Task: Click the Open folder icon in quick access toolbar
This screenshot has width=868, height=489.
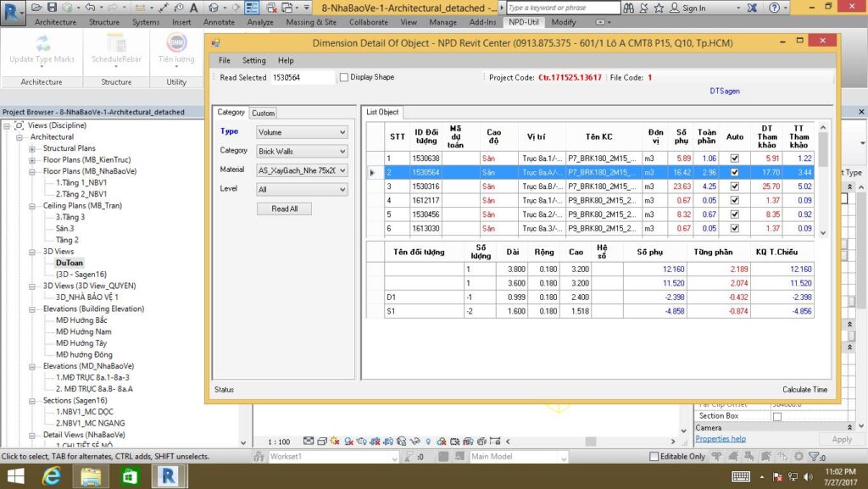Action: tap(36, 8)
